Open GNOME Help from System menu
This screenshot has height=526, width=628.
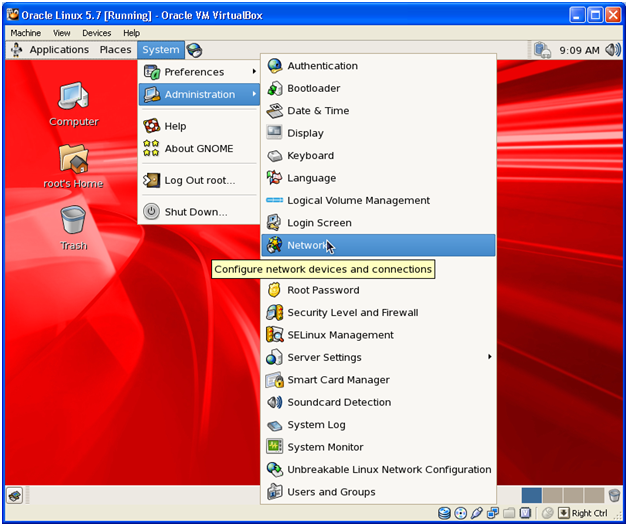(x=199, y=126)
